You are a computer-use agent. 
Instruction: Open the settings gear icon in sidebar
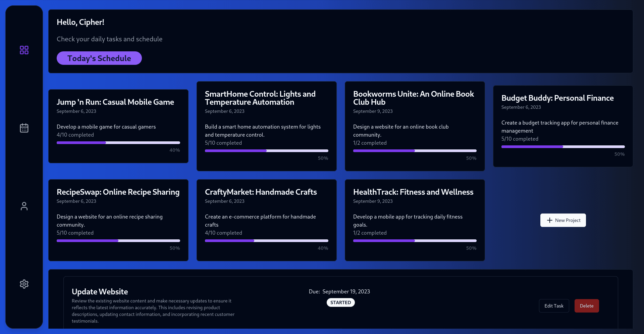24,284
